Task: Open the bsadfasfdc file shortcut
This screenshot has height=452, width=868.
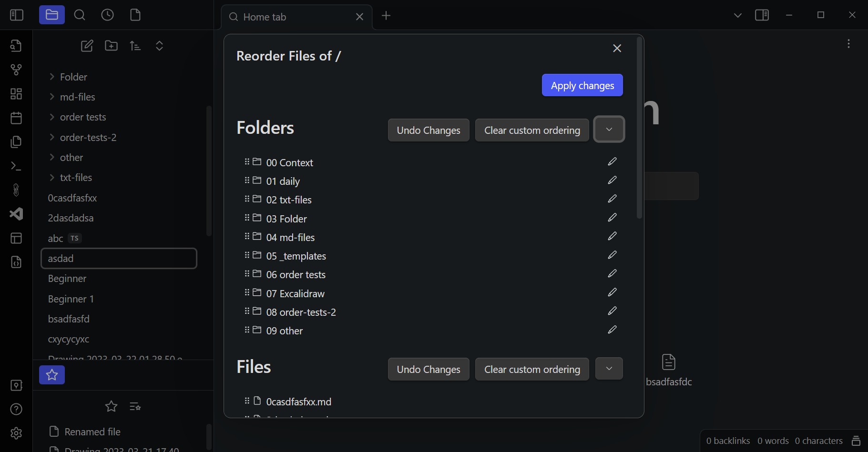Action: coord(669,370)
